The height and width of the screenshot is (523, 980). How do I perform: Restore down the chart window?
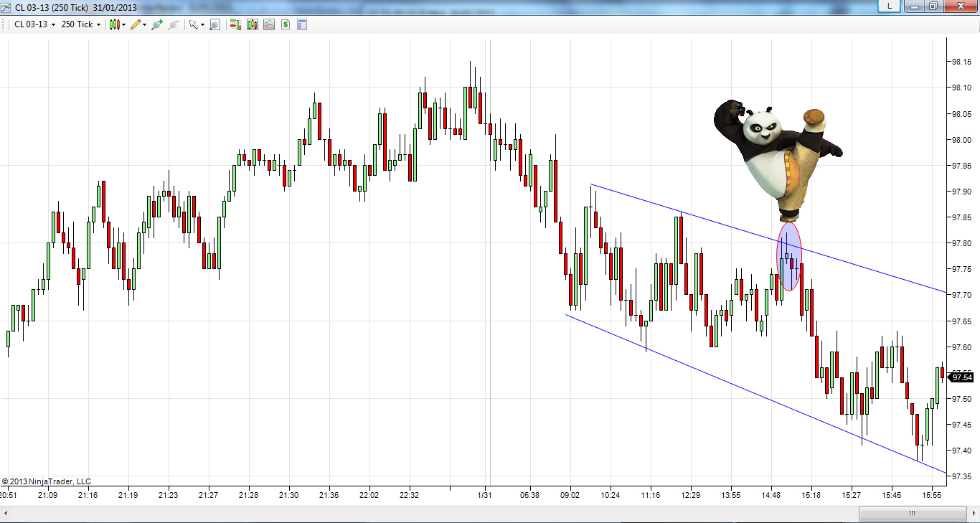(933, 6)
